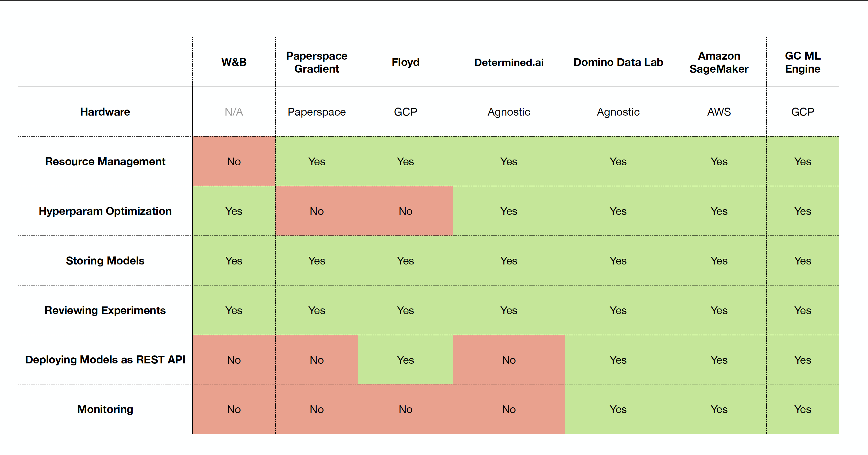Click the Deploying Models as REST API label

point(105,360)
